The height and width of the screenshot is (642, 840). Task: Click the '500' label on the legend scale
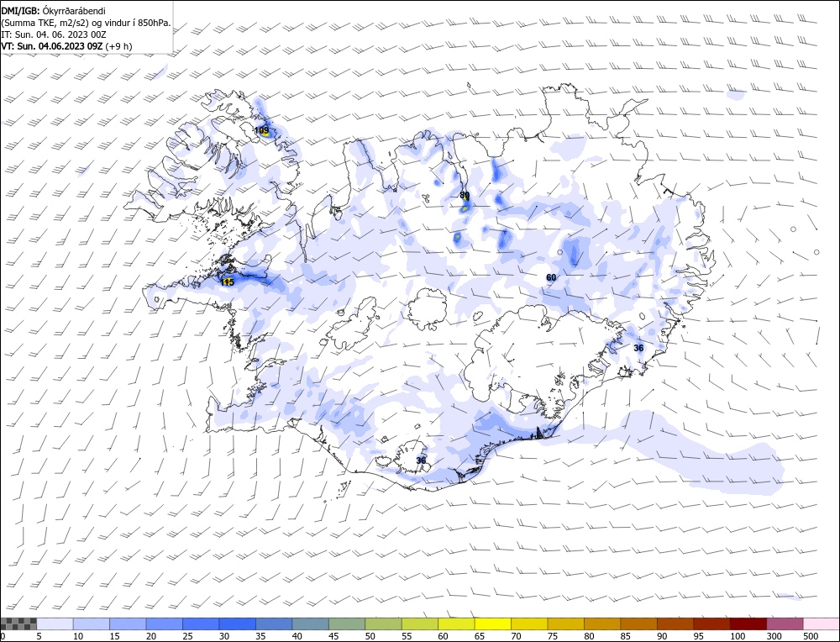(x=809, y=636)
